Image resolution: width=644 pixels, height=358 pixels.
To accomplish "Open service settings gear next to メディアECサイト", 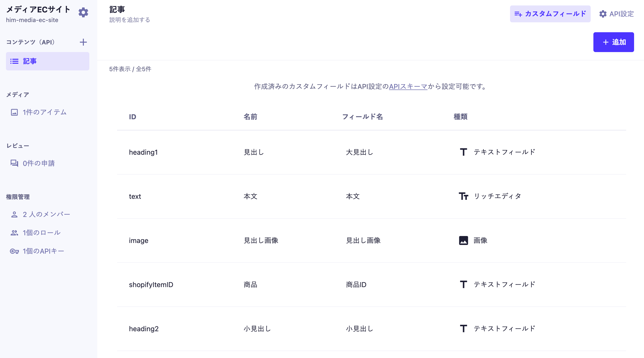I will click(x=83, y=12).
